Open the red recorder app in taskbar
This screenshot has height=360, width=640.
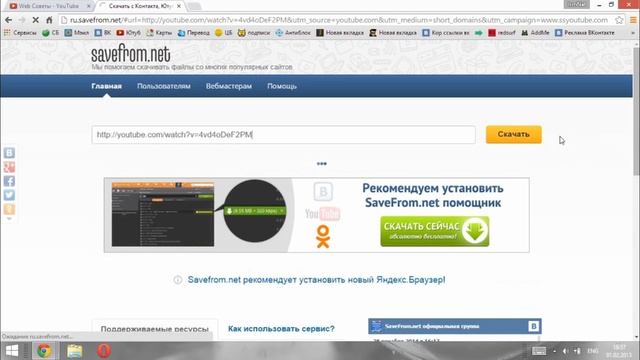104,351
